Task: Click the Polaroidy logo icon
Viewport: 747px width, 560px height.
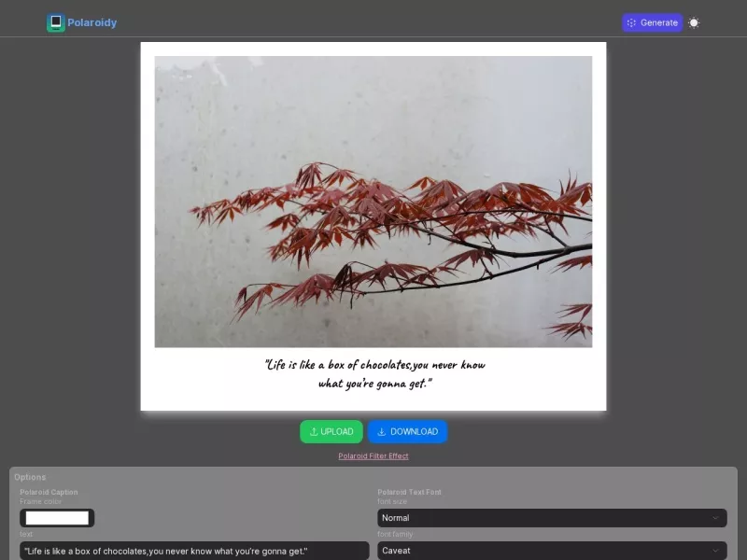Action: (x=56, y=22)
